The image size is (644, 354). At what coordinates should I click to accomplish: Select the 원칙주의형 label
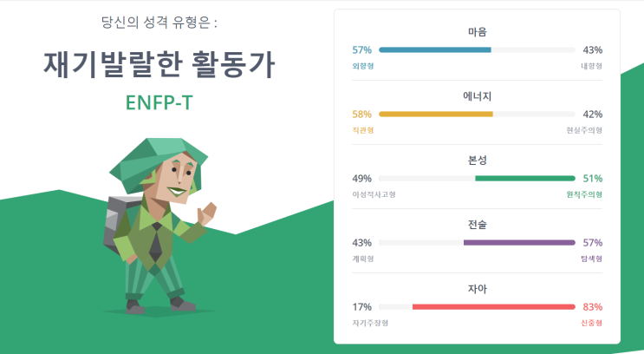point(583,194)
